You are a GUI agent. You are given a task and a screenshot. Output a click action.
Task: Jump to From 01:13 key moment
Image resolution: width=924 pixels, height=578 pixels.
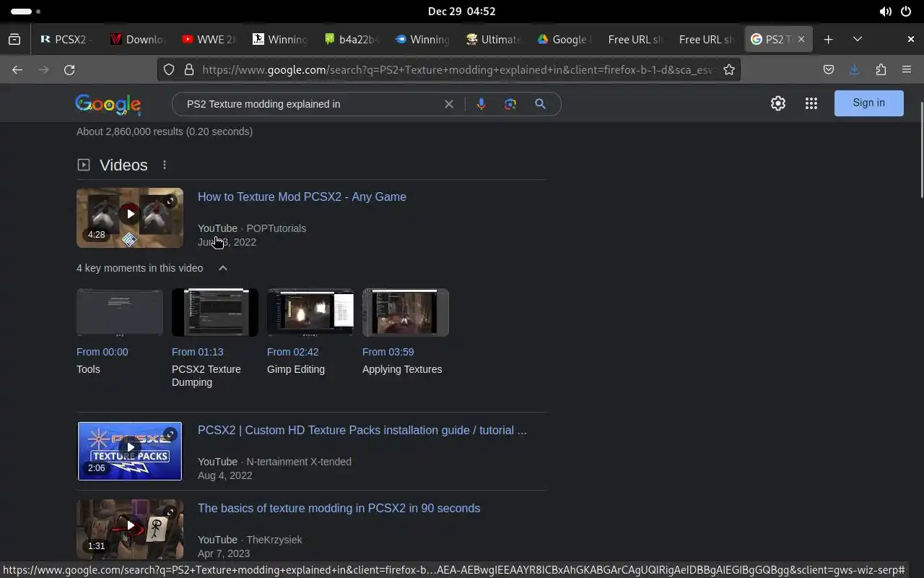coord(197,352)
